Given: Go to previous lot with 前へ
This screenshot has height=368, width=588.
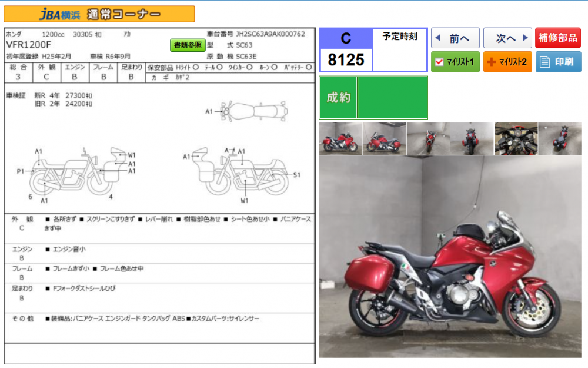Looking at the screenshot, I should (x=455, y=38).
